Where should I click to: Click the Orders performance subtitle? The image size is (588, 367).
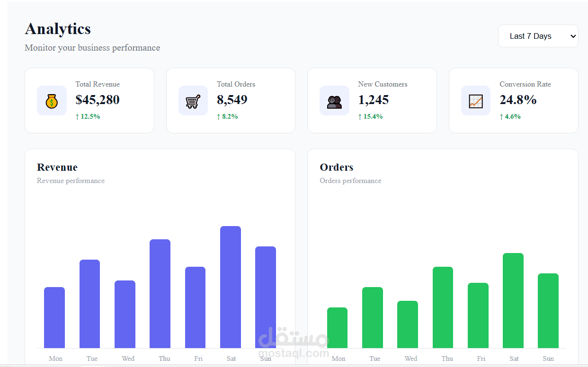350,181
